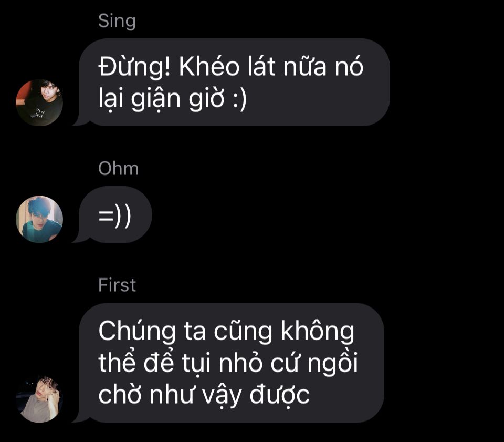This screenshot has width=504, height=442.
Task: View the avatar next to First's message
Action: (x=39, y=399)
